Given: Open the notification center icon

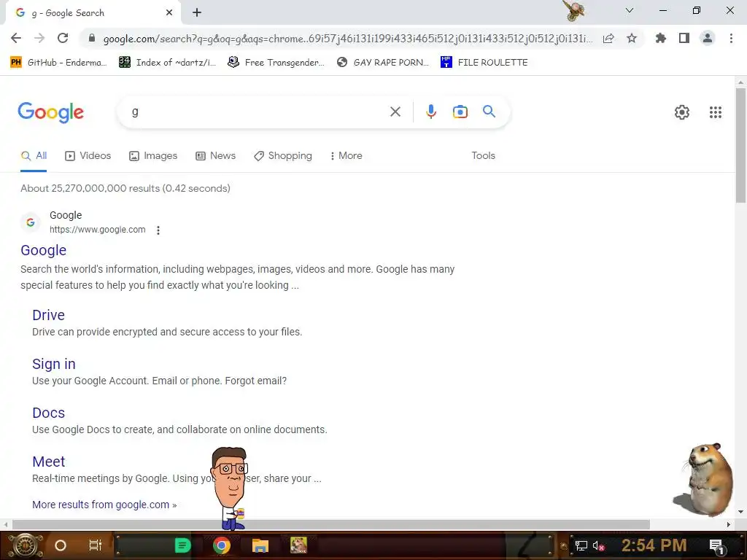Looking at the screenshot, I should [716, 546].
